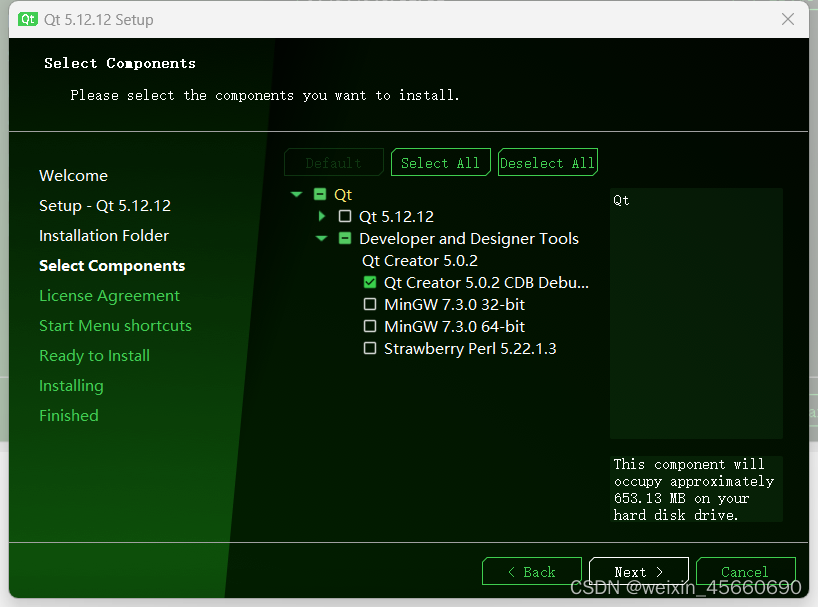
Task: Click the Select All button
Action: click(440, 161)
